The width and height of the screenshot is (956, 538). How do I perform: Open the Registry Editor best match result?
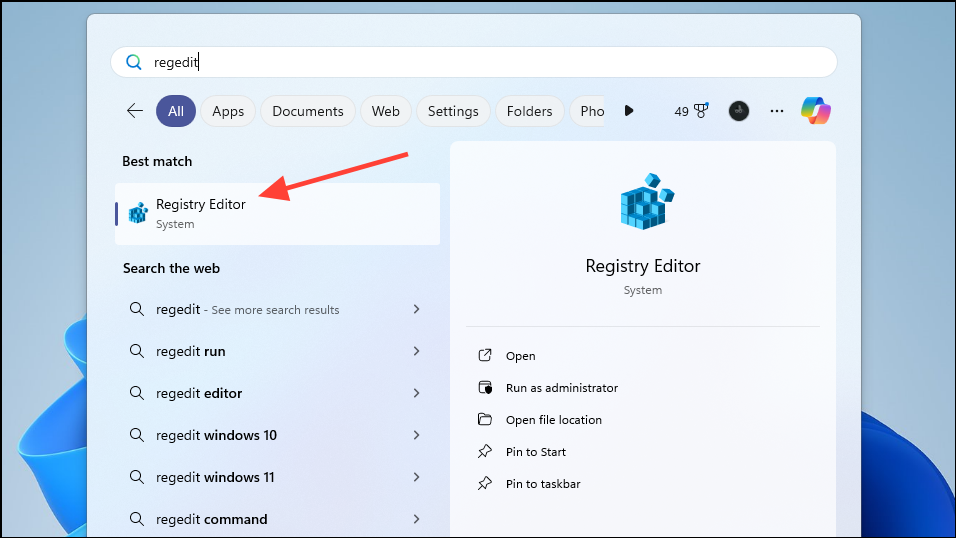277,214
